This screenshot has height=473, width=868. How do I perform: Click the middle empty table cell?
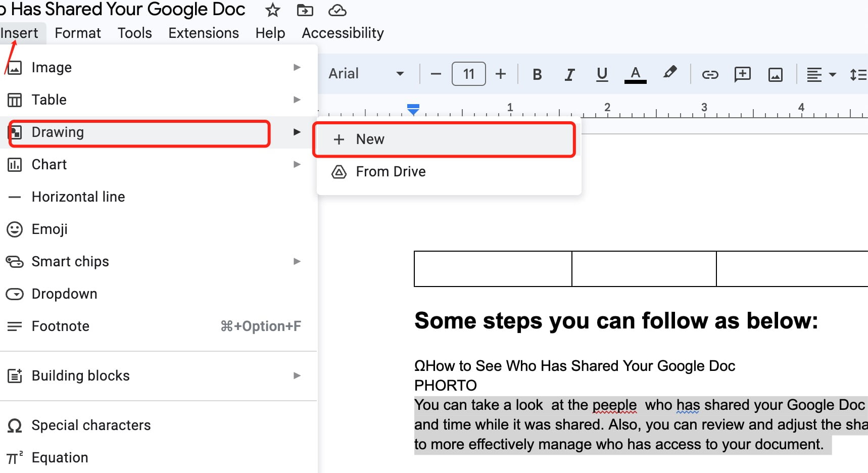[x=644, y=269]
